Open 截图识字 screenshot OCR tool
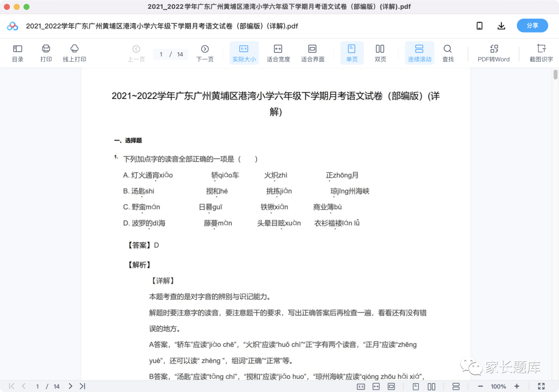The width and height of the screenshot is (559, 392). (x=541, y=53)
